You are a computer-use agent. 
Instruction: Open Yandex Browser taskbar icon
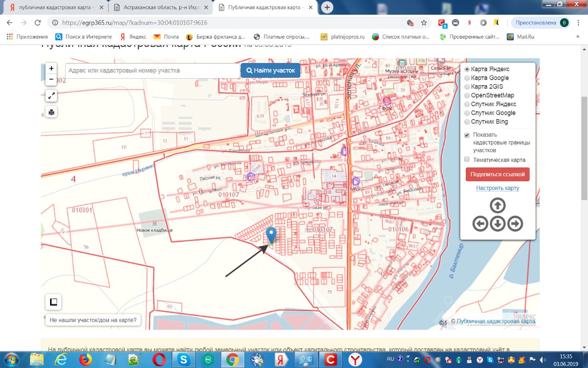[x=355, y=359]
